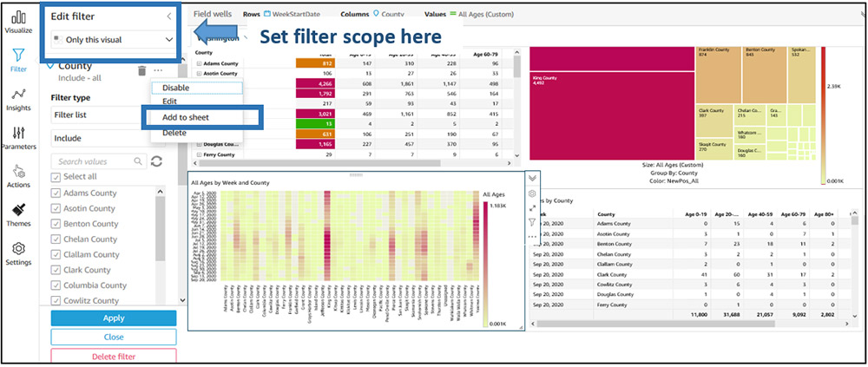Image resolution: width=868 pixels, height=367 pixels.
Task: Click 'Age 60-79' header in bottom table
Action: coord(792,214)
